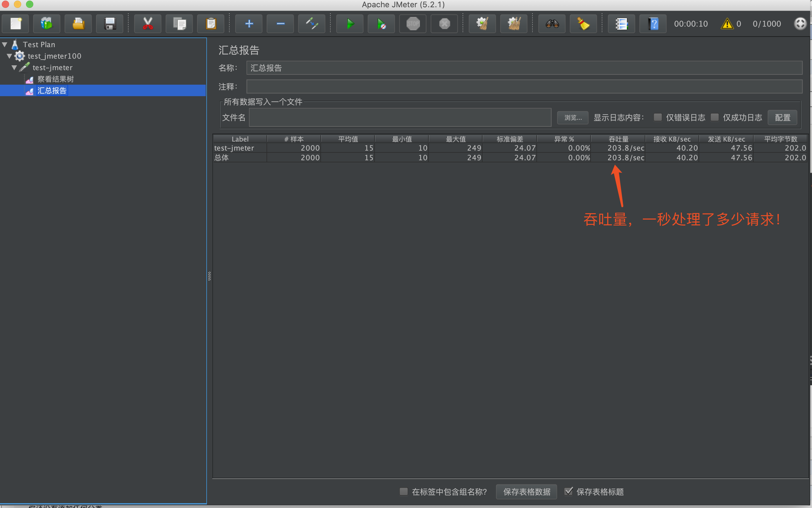The height and width of the screenshot is (508, 812).
Task: Click the 保存表格数据 button
Action: click(x=527, y=492)
